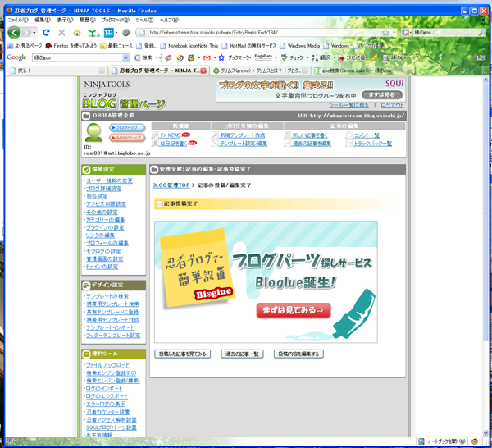Open the search engine selector dropdown

406,32
